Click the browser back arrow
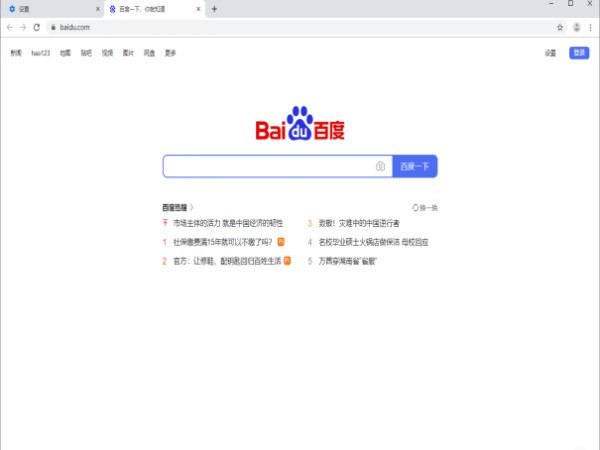This screenshot has width=600, height=450. coord(10,28)
